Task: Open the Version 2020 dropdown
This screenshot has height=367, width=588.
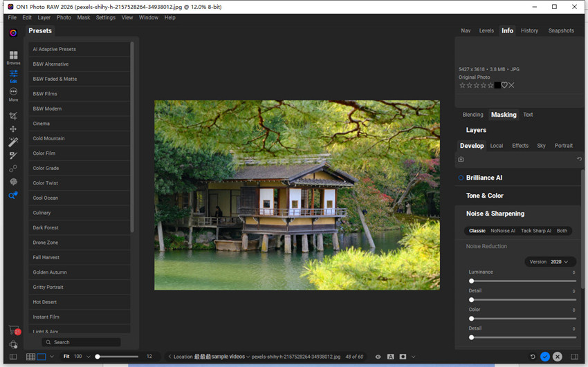Action: (x=550, y=262)
